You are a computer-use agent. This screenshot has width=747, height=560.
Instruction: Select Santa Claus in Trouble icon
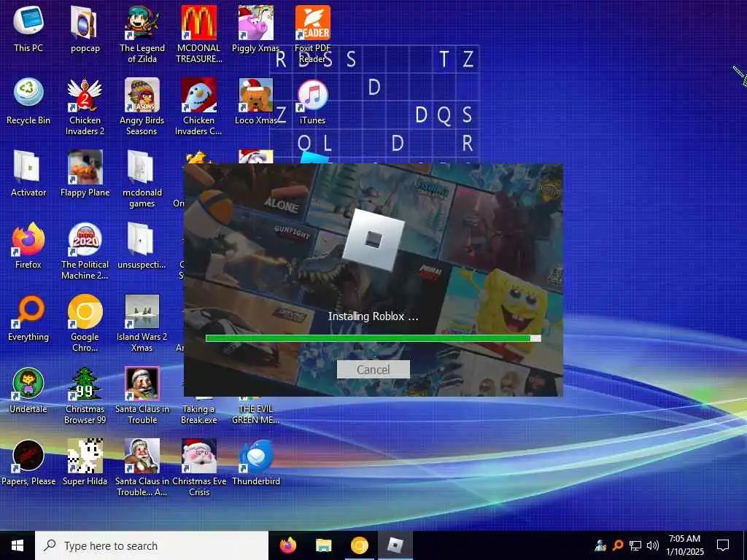[x=142, y=394]
